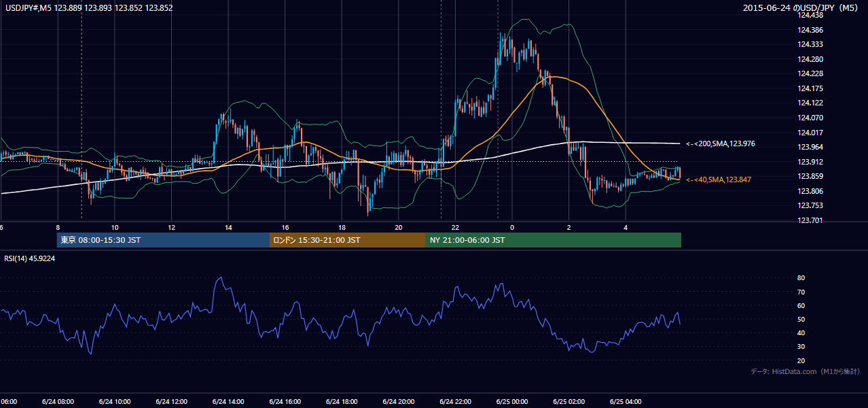Click the 6/24 08:00 time label

pos(58,401)
